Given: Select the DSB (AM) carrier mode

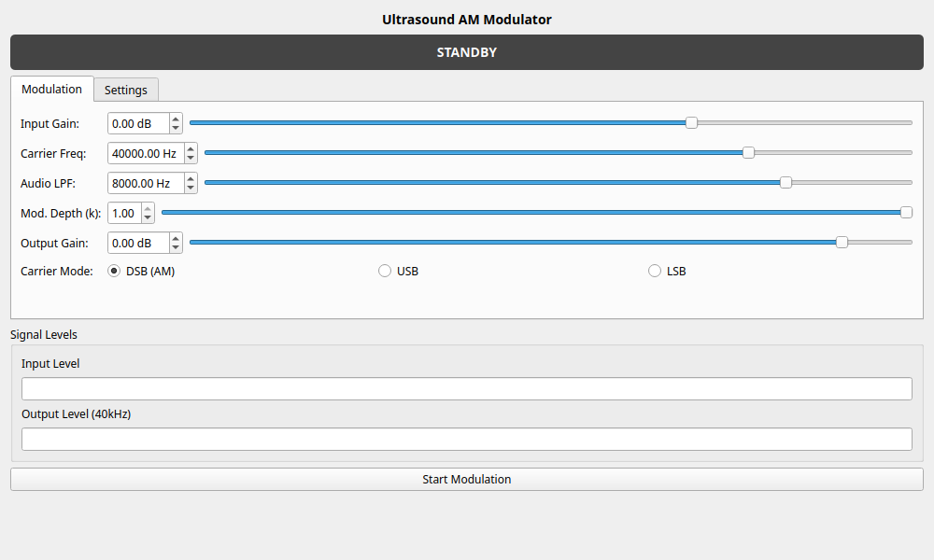Looking at the screenshot, I should (113, 271).
